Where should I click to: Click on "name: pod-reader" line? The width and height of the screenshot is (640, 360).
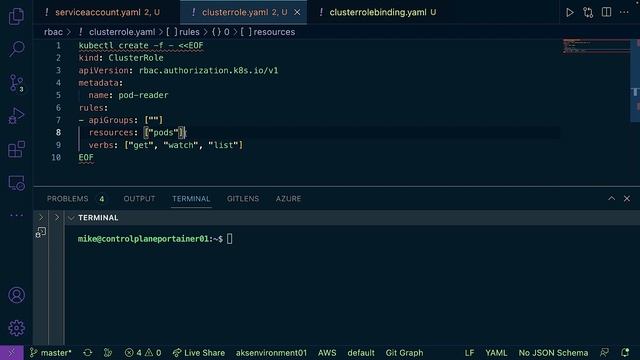(128, 95)
